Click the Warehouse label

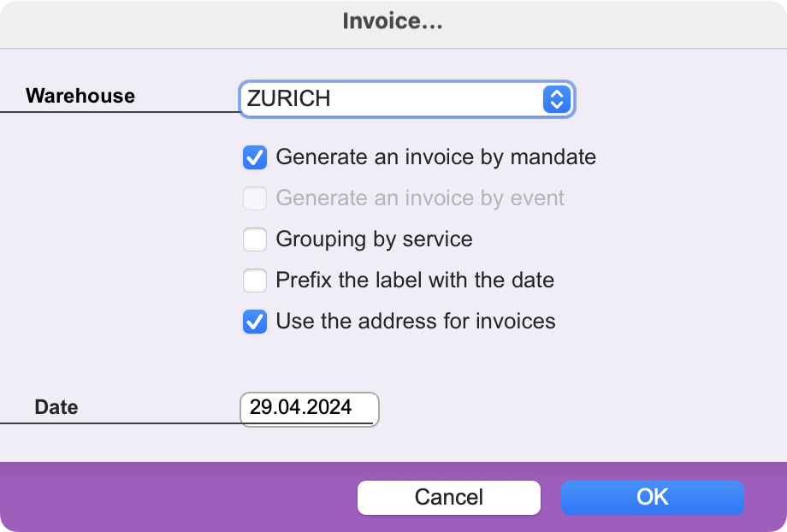pyautogui.click(x=80, y=96)
